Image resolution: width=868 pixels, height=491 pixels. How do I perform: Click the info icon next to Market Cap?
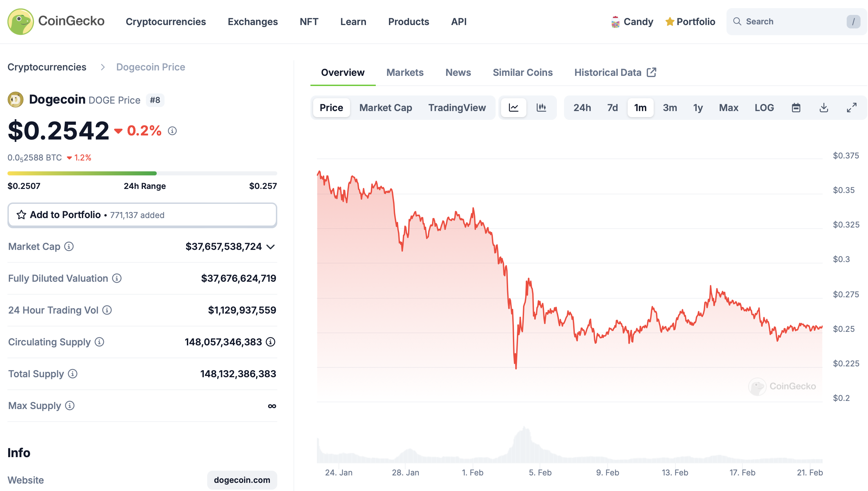point(69,247)
